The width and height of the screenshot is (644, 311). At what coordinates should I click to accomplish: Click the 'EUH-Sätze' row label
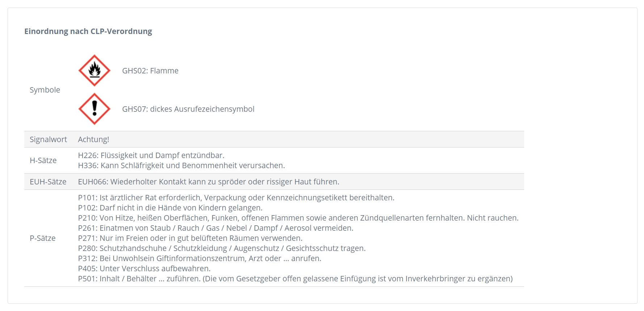click(48, 182)
